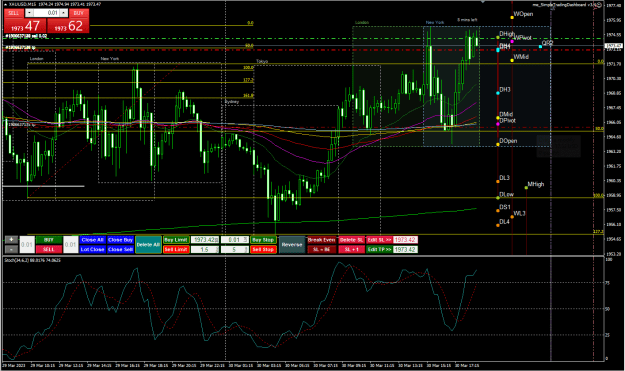Viewport: 625px width, 371px height.
Task: Click the magenta WPivot level marker
Action: pos(512,41)
